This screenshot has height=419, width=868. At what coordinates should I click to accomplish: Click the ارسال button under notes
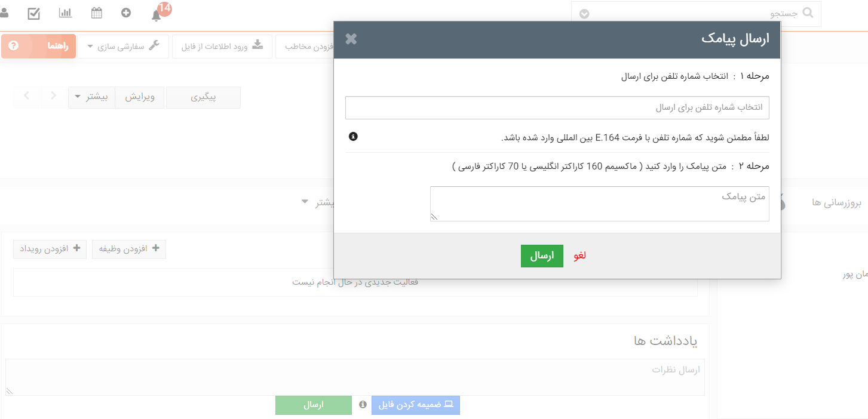[314, 405]
